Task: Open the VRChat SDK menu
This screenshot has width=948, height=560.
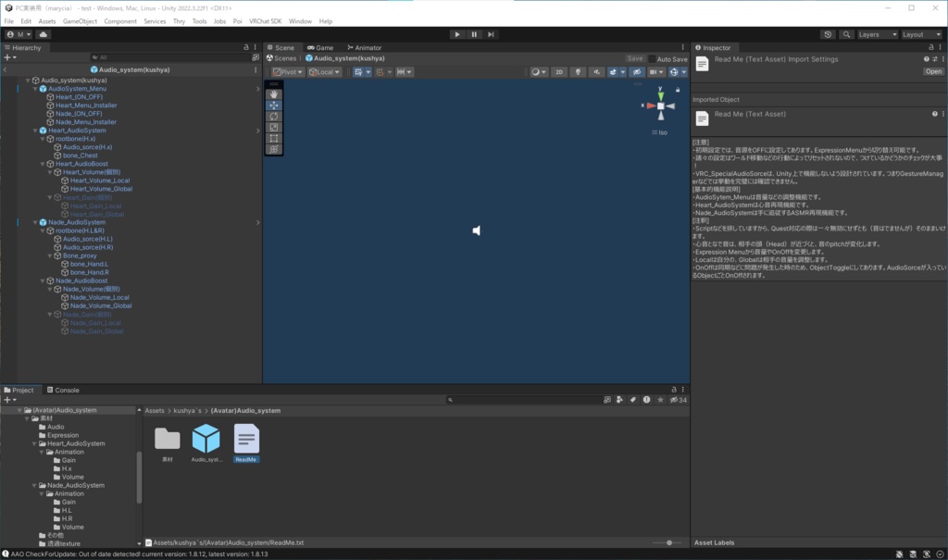Action: (x=266, y=21)
